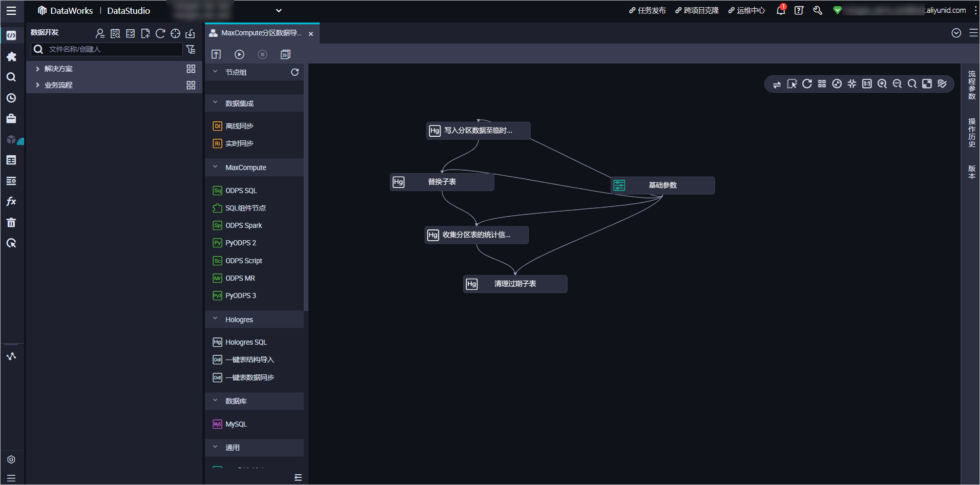Open the table management icon in the left sidebar
980x485 pixels.
point(11,160)
